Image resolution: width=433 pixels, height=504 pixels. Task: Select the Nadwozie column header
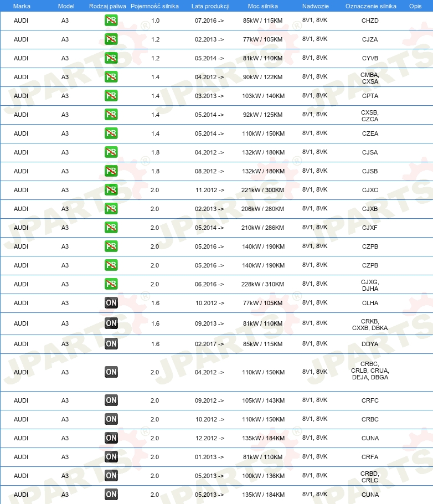point(316,6)
